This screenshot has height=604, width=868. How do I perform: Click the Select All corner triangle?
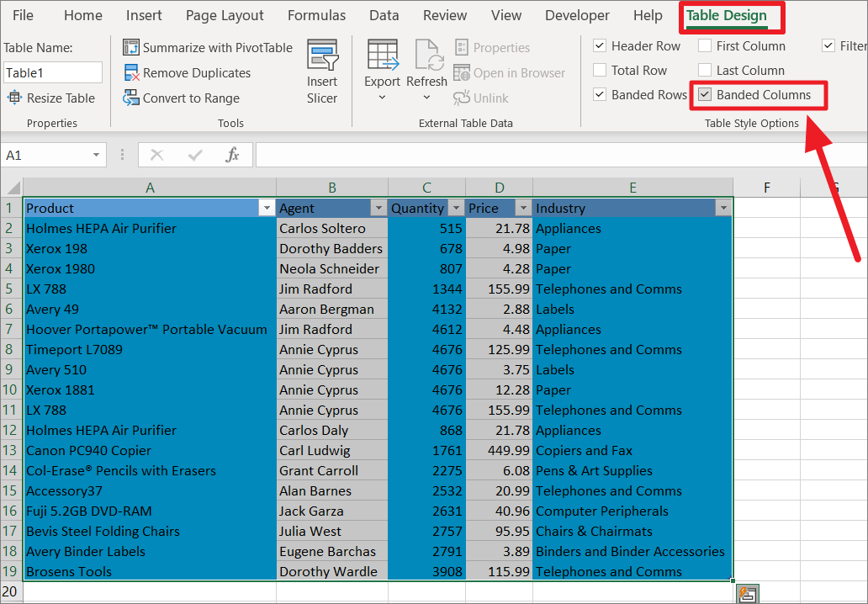point(12,187)
